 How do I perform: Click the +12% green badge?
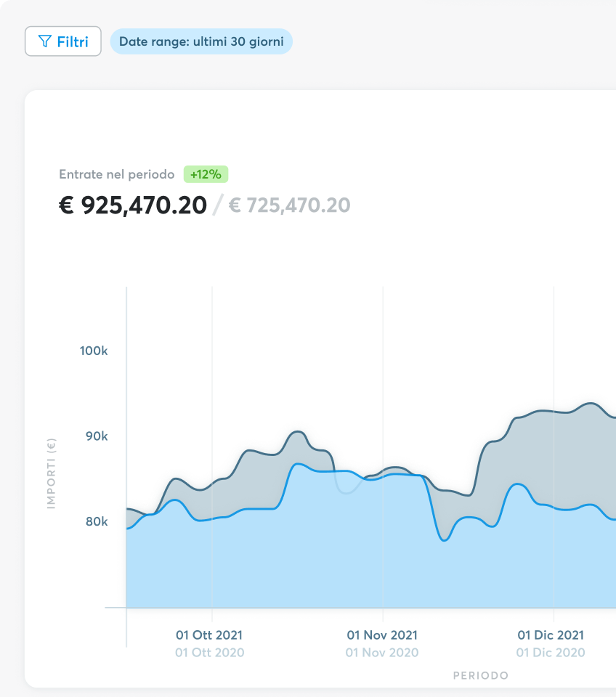pyautogui.click(x=206, y=174)
